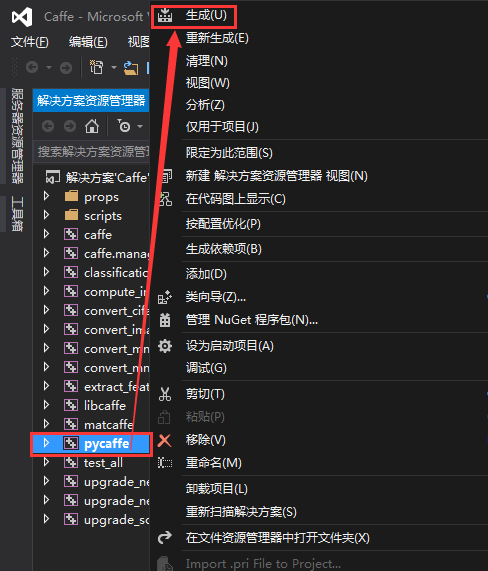Expand the matcaffe project node
The width and height of the screenshot is (488, 571).
(46, 424)
